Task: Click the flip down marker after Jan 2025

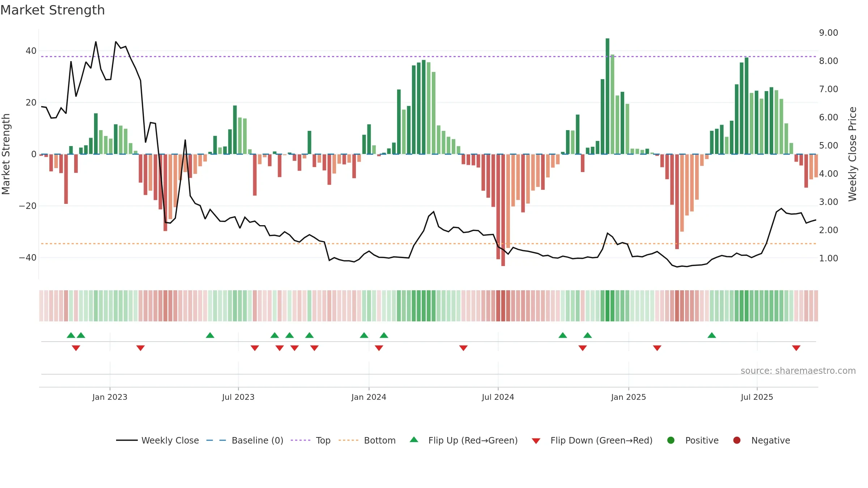Action: (x=657, y=348)
